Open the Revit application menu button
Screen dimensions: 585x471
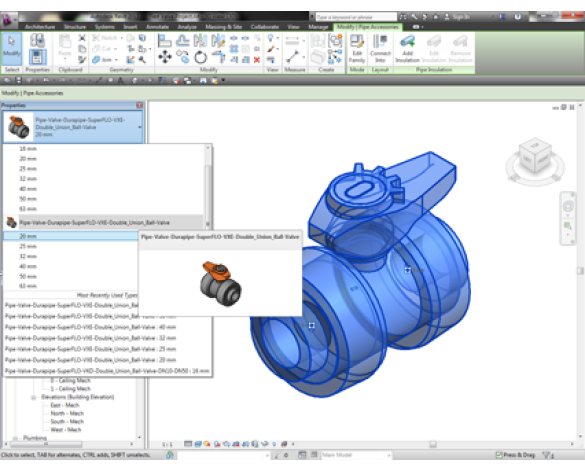tap(8, 20)
